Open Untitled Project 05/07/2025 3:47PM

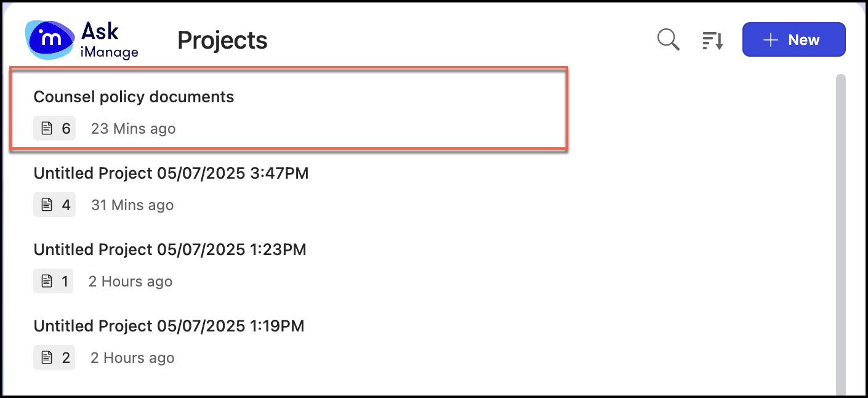(171, 173)
